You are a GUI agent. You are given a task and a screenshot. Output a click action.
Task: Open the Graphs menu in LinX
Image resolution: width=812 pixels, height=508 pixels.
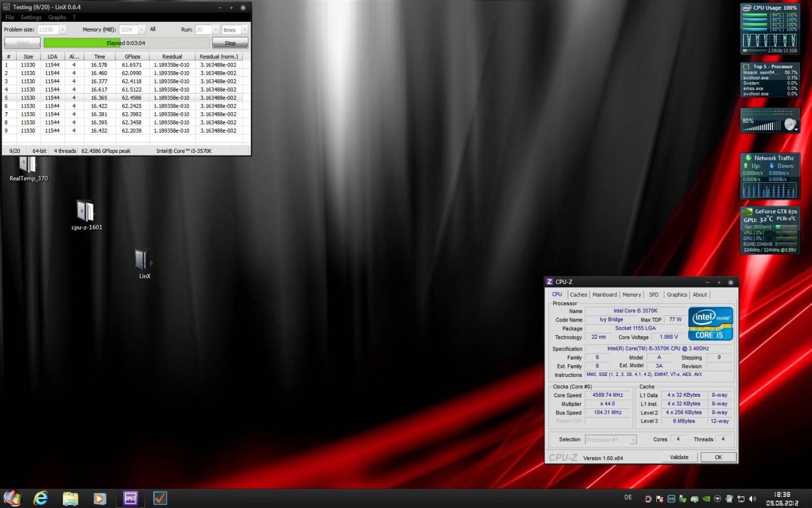point(57,17)
